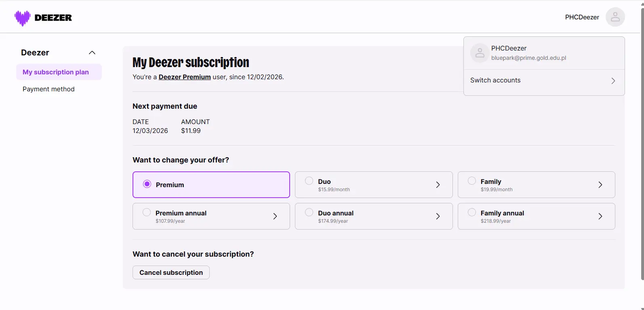Open the profile avatar in the header
644x310 pixels.
point(615,17)
